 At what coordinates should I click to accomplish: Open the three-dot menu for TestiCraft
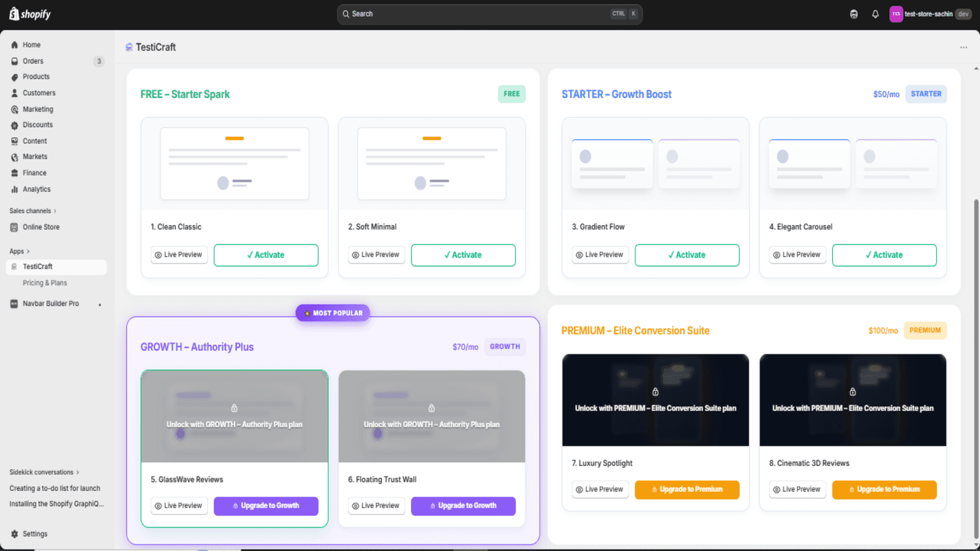click(x=963, y=47)
